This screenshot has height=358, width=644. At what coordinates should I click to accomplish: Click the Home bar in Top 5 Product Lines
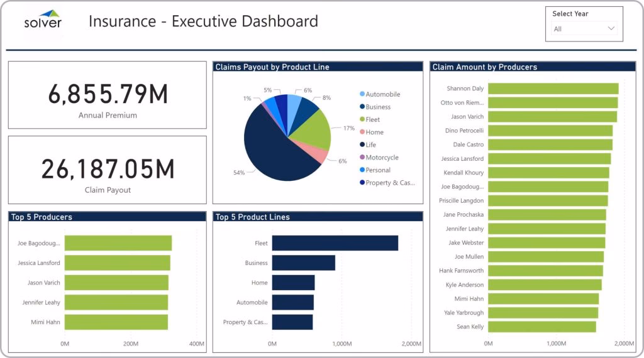coord(293,283)
